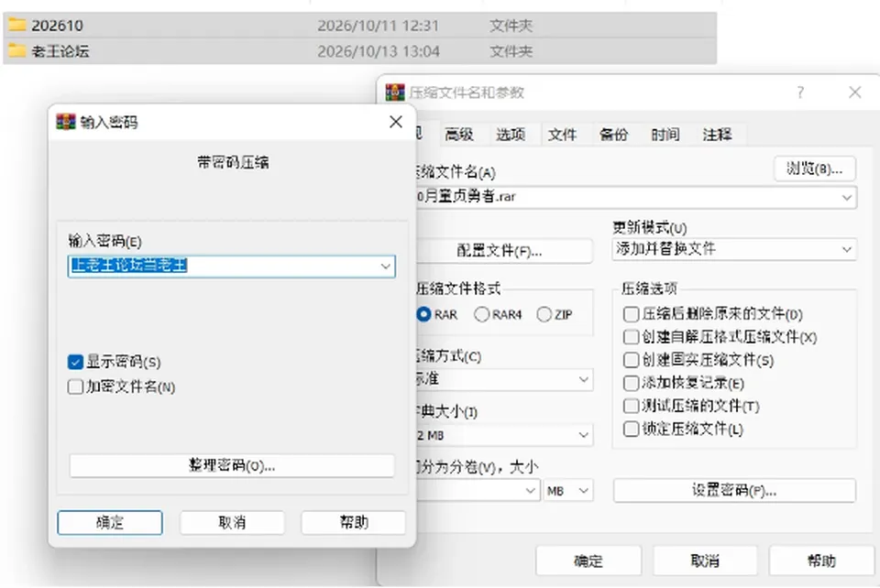Click the 配置文件 button
Image resolution: width=880 pixels, height=588 pixels.
[x=503, y=251]
